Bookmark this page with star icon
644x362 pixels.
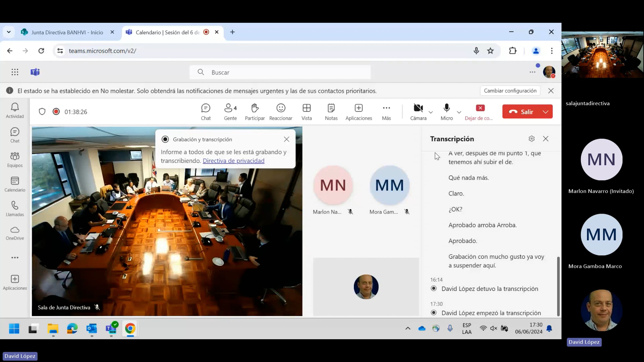(x=490, y=51)
